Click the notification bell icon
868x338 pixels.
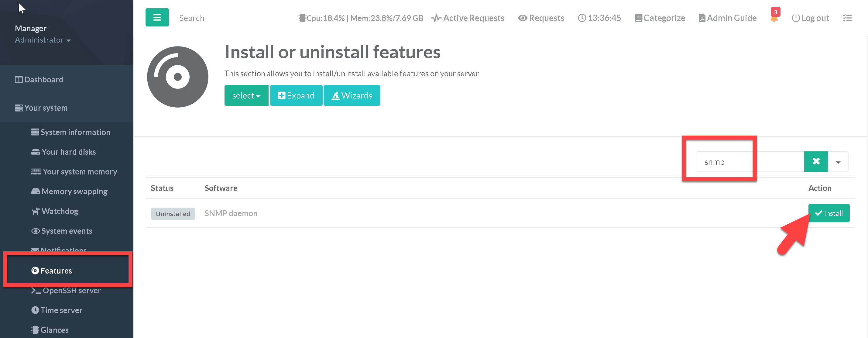(x=774, y=18)
